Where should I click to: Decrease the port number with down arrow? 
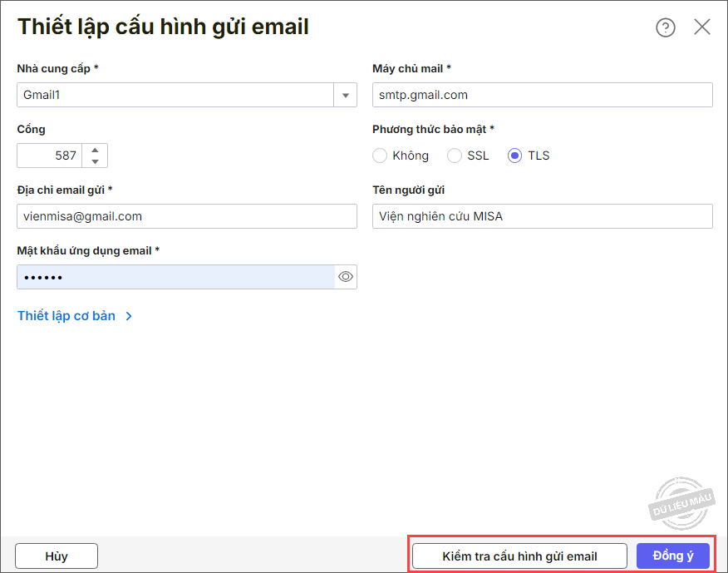point(96,161)
